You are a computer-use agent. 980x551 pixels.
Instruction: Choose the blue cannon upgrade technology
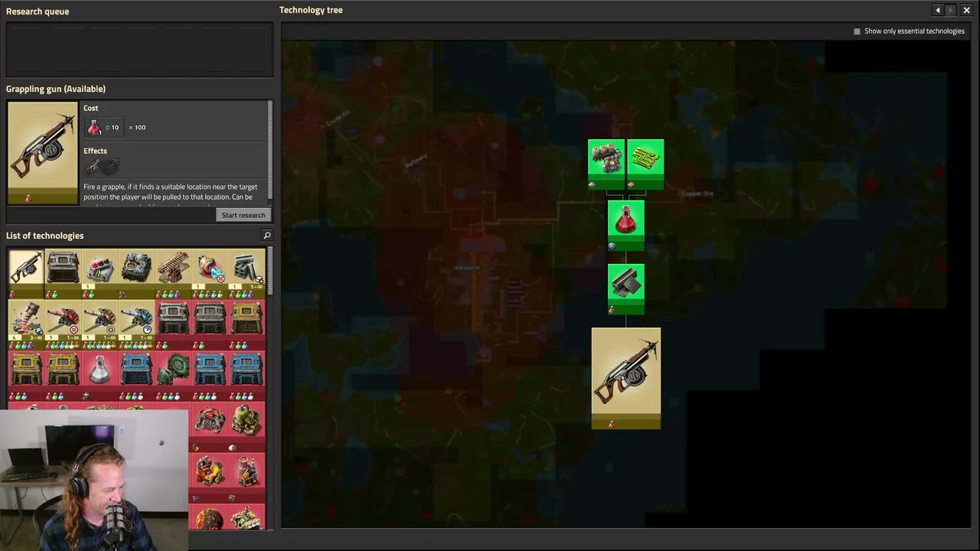(x=136, y=324)
